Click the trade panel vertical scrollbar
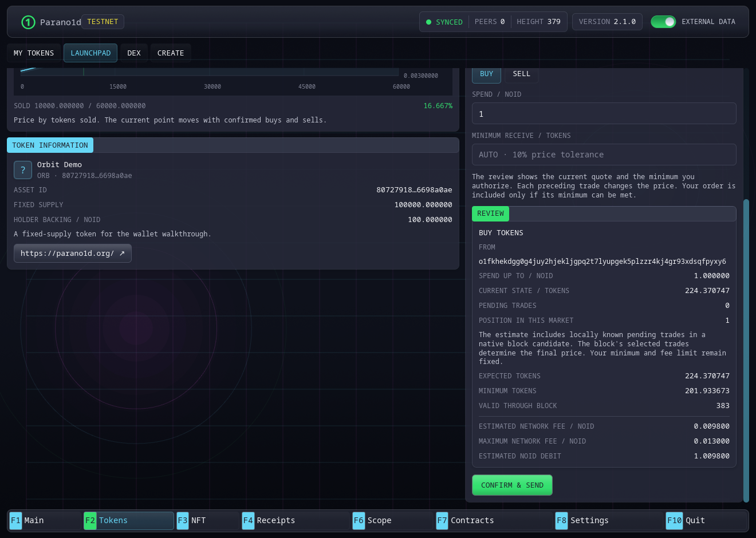This screenshot has height=538, width=756. [x=746, y=351]
